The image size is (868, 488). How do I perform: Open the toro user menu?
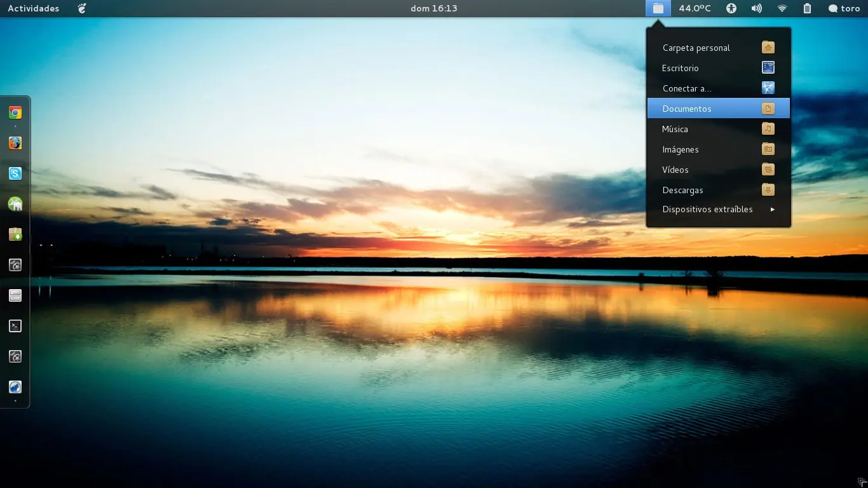point(844,8)
